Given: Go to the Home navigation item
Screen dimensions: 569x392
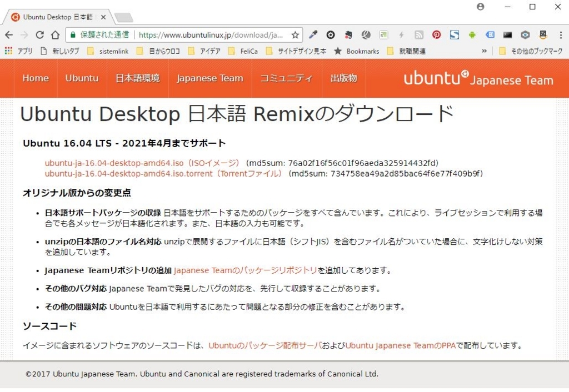Looking at the screenshot, I should (x=36, y=78).
